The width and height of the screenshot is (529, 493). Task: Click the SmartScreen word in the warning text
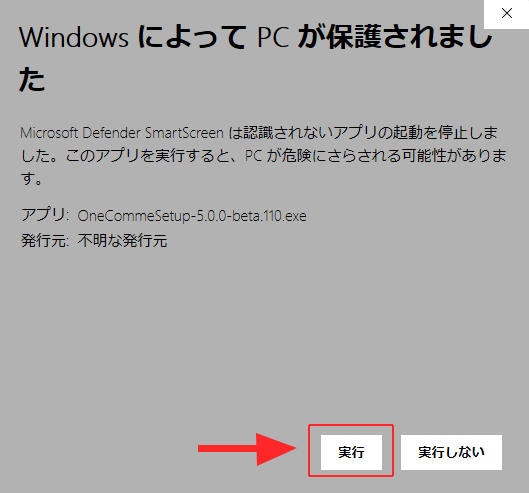coord(184,133)
